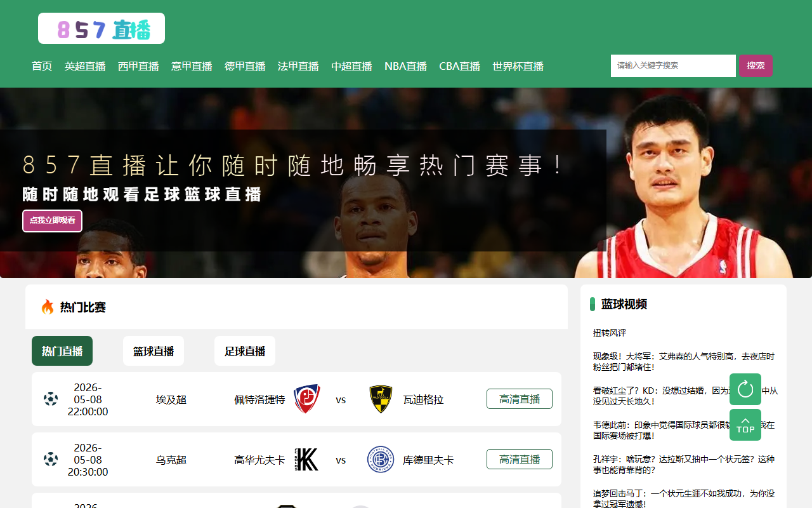Go to 西甲直播 page

pyautogui.click(x=138, y=66)
